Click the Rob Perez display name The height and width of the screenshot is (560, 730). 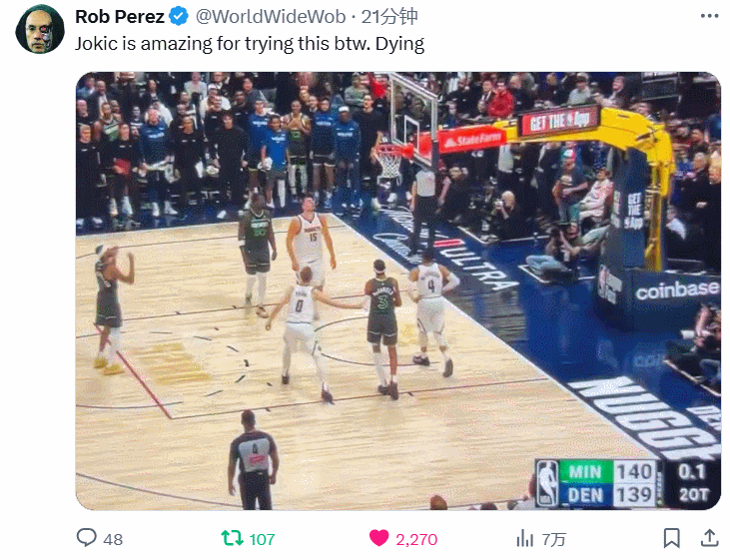[x=120, y=17]
